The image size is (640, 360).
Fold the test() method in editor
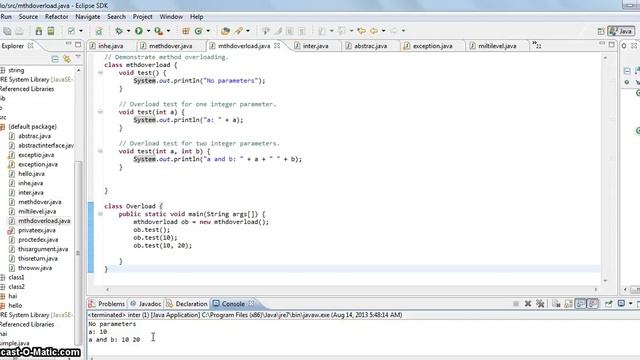(100, 73)
